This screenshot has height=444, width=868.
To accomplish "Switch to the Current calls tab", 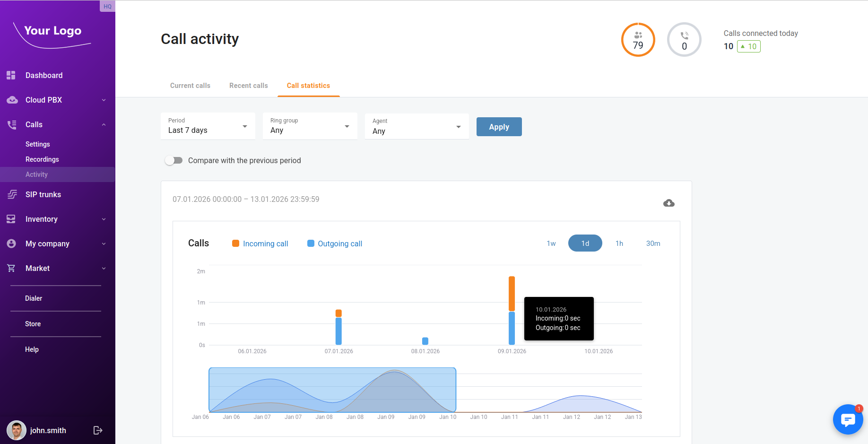I will tap(190, 86).
